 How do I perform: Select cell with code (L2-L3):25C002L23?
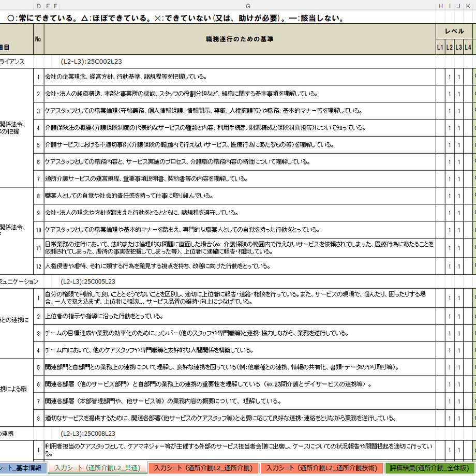click(x=92, y=62)
